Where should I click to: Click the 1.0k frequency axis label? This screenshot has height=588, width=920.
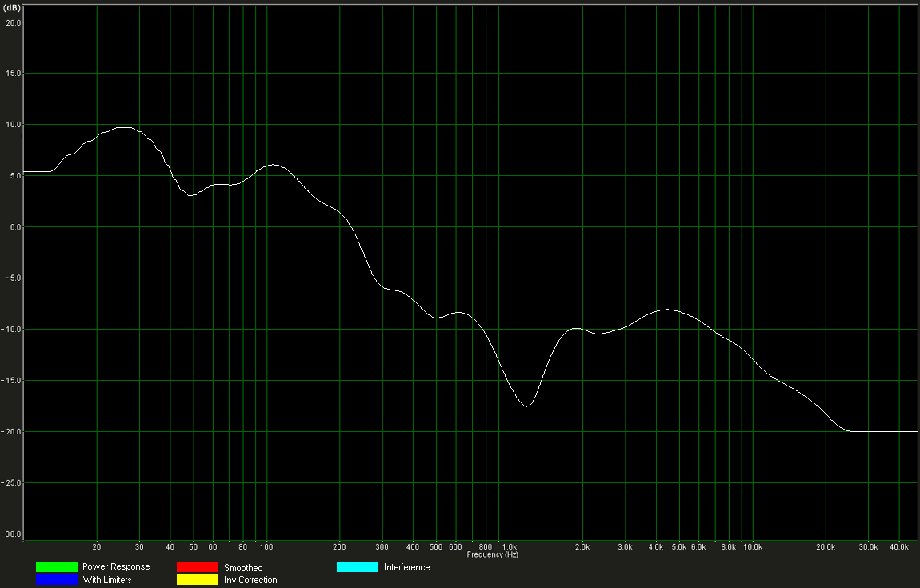(x=510, y=547)
